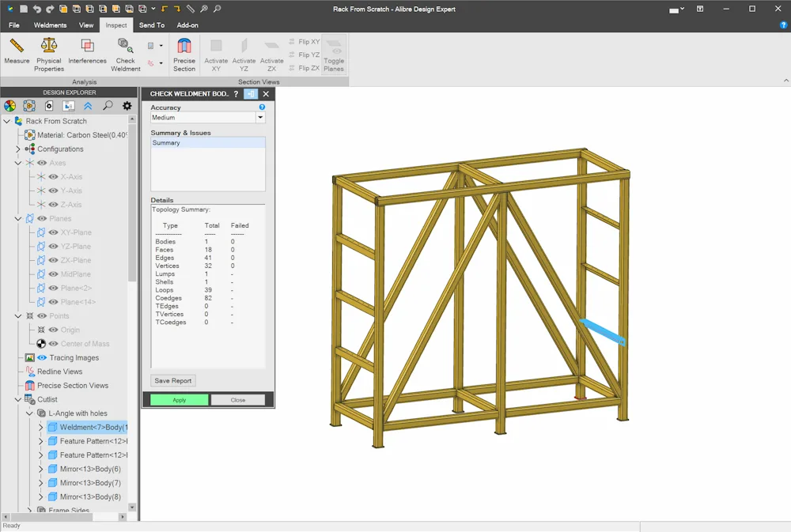Toggle the XY-Plane eye icon

pyautogui.click(x=53, y=232)
